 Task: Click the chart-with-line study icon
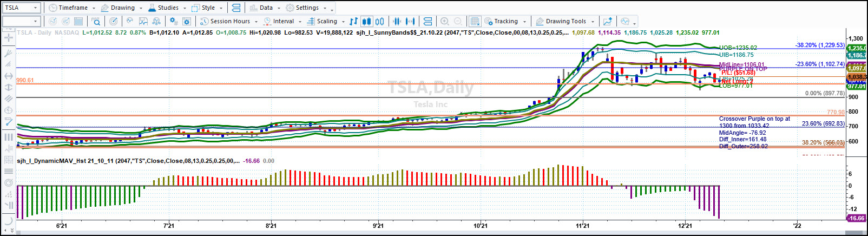click(143, 21)
